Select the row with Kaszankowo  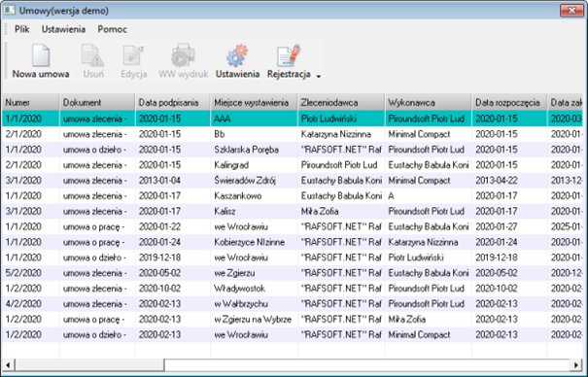[293, 195]
